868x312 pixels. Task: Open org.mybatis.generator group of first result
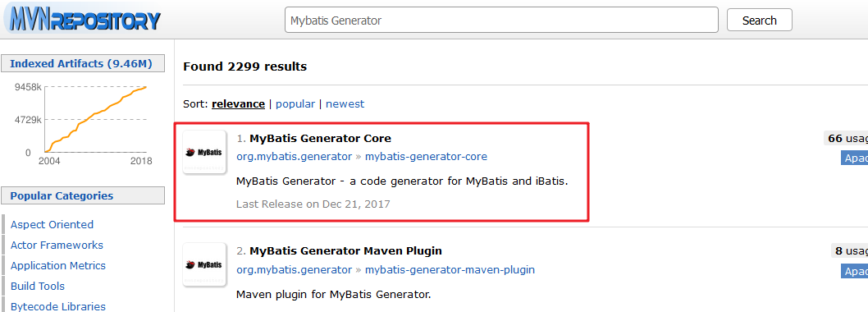click(x=294, y=156)
